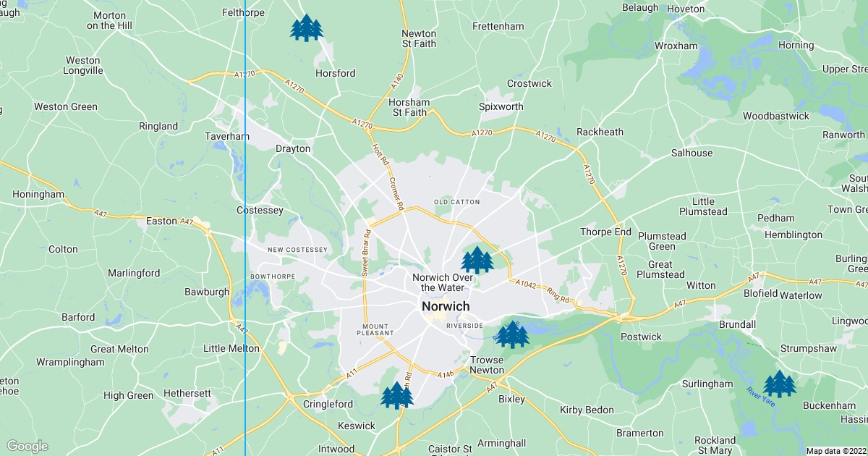Screen dimensions: 868x456
Task: Click the forest marker near Horsford
Action: coord(306,28)
